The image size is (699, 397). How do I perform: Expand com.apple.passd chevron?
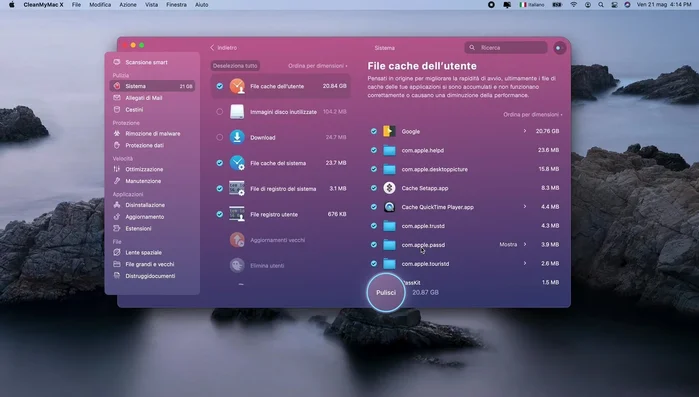click(x=525, y=245)
